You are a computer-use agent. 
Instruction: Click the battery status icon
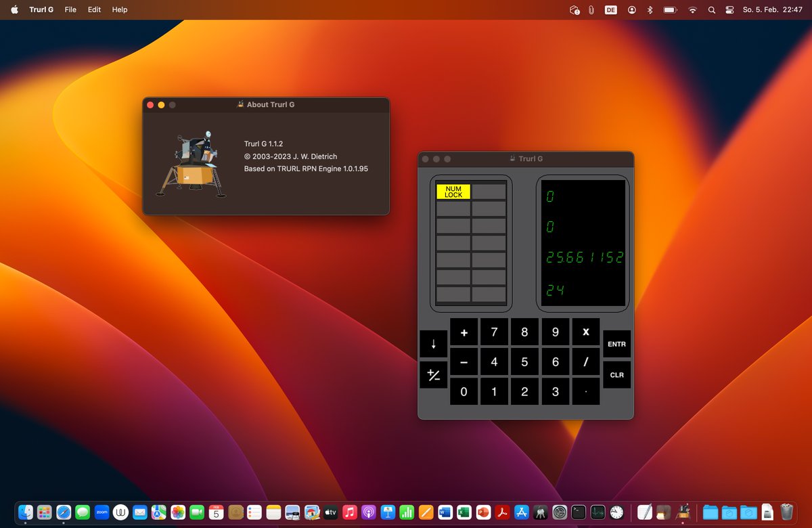670,9
